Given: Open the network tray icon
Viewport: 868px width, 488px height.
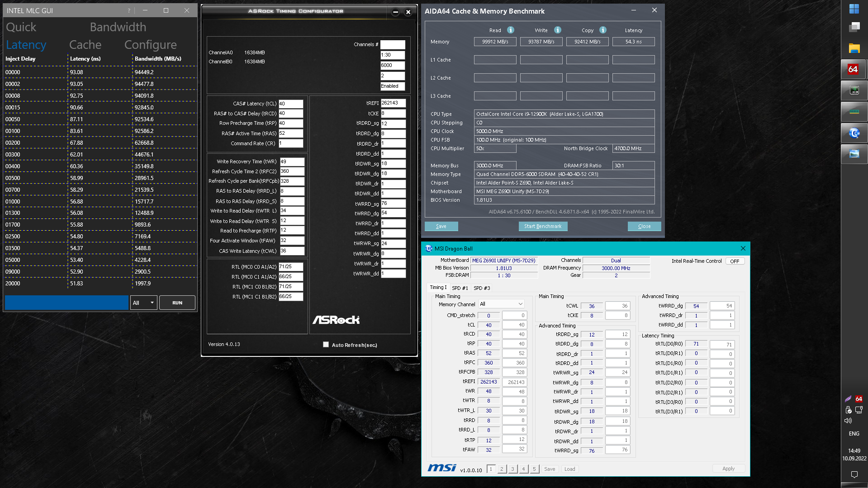Looking at the screenshot, I should (x=859, y=410).
